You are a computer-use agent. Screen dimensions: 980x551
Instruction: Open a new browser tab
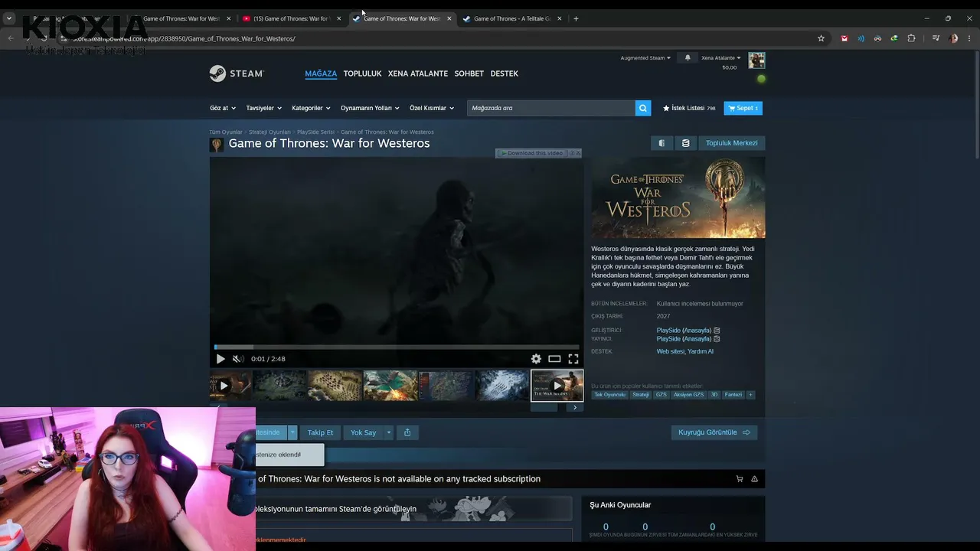coord(576,18)
